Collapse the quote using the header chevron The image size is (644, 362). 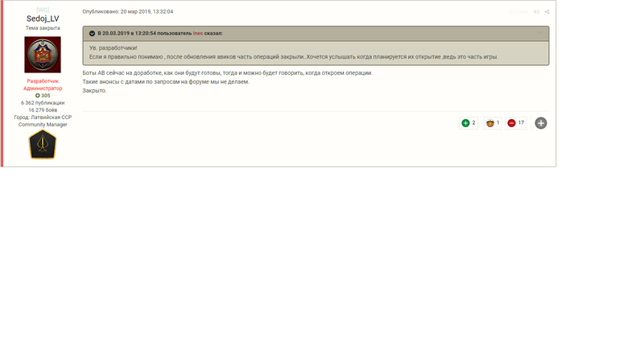click(x=92, y=34)
